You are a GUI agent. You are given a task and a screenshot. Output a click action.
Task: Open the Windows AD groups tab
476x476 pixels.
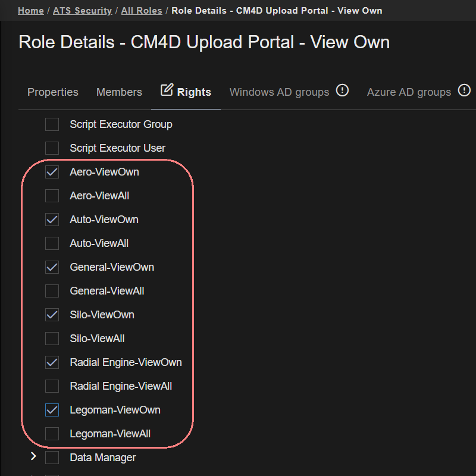[x=279, y=92]
